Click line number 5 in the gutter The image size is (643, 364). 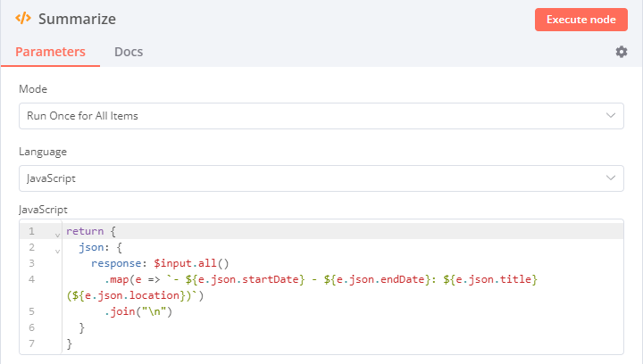pyautogui.click(x=31, y=311)
